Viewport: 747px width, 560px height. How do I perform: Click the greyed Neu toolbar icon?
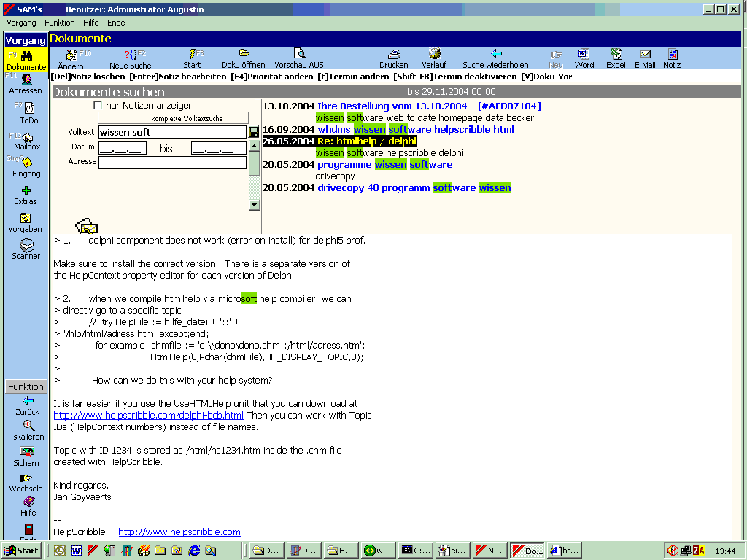[556, 59]
